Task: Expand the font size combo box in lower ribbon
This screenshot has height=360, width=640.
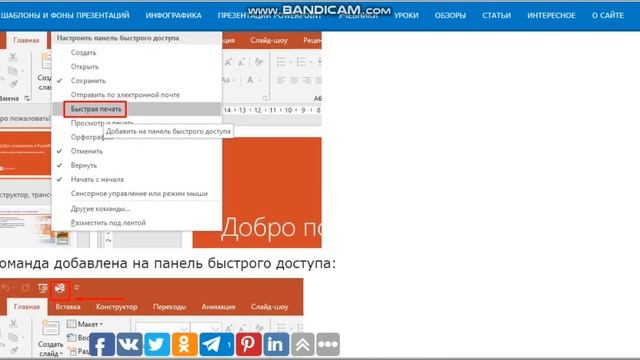Action: (x=217, y=328)
